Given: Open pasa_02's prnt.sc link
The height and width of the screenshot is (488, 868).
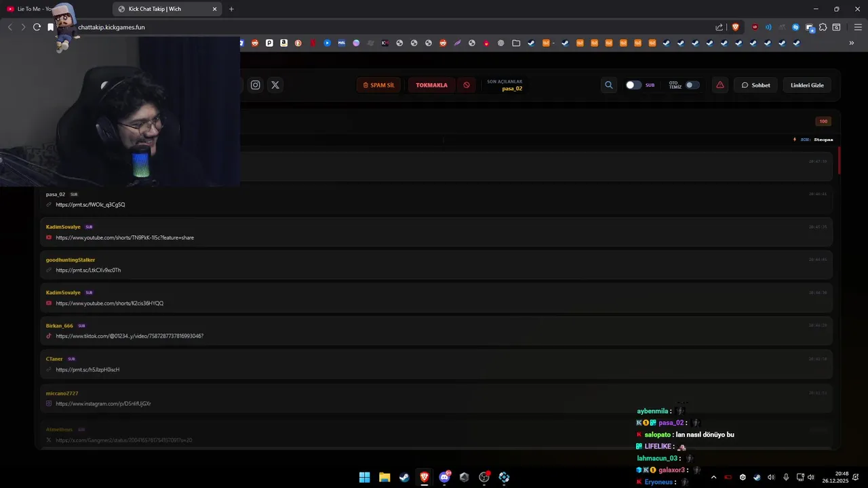Looking at the screenshot, I should click(90, 205).
